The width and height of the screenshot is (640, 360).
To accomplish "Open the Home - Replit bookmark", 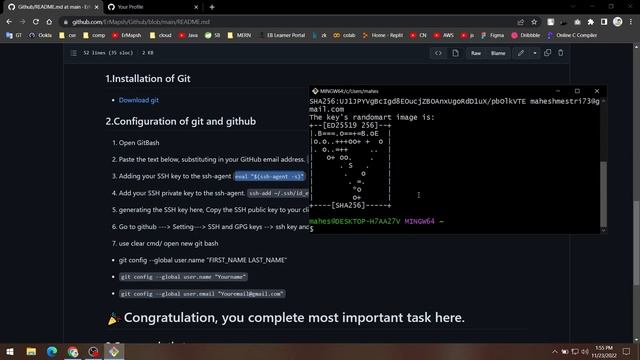I will click(x=382, y=36).
